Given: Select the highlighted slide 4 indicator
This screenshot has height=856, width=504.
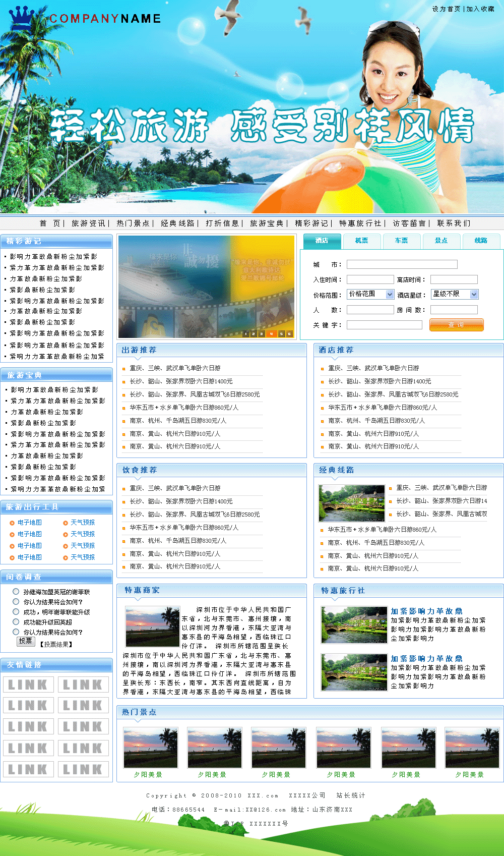Looking at the screenshot, I should click(271, 333).
